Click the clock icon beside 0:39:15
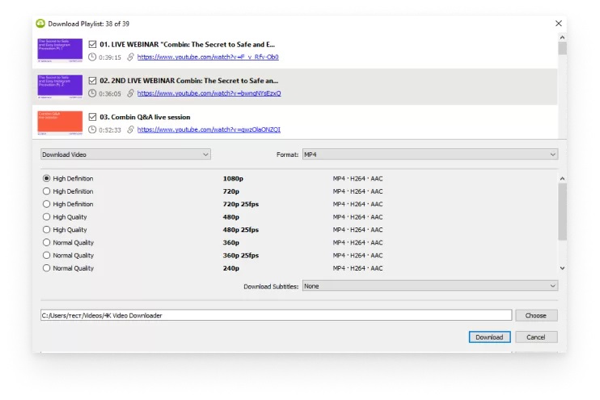The image size is (600, 400). (x=92, y=57)
